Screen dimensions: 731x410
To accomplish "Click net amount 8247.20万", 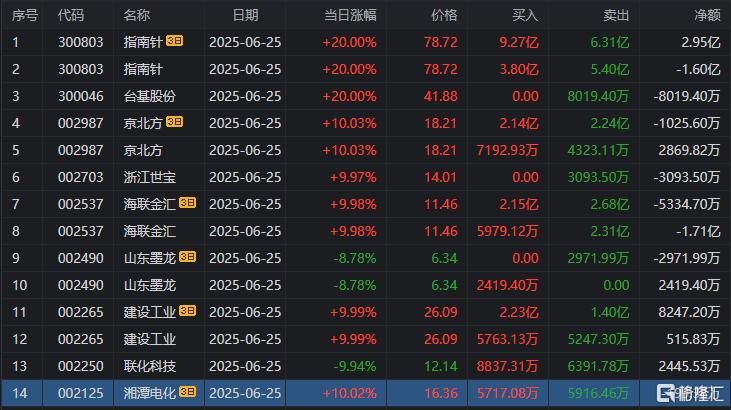I will [x=690, y=313].
